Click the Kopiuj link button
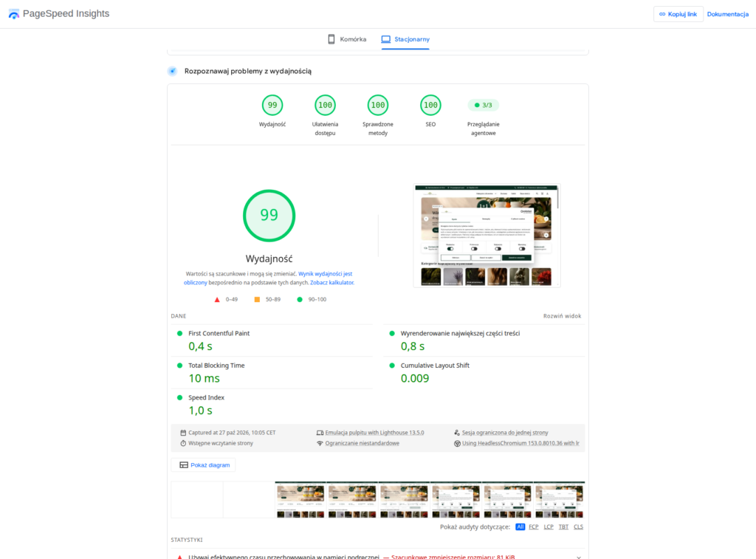Screen dimensions: 756x559 pyautogui.click(x=678, y=14)
